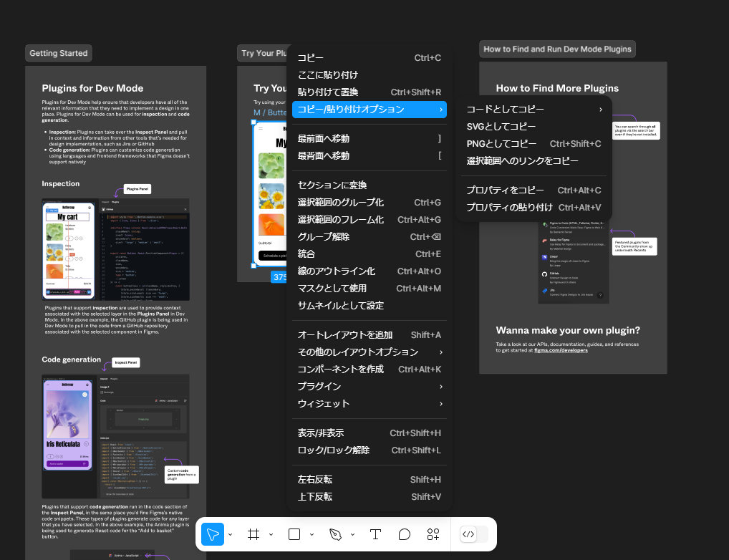Choose プロパティの貼り付け submenu item

tap(534, 208)
